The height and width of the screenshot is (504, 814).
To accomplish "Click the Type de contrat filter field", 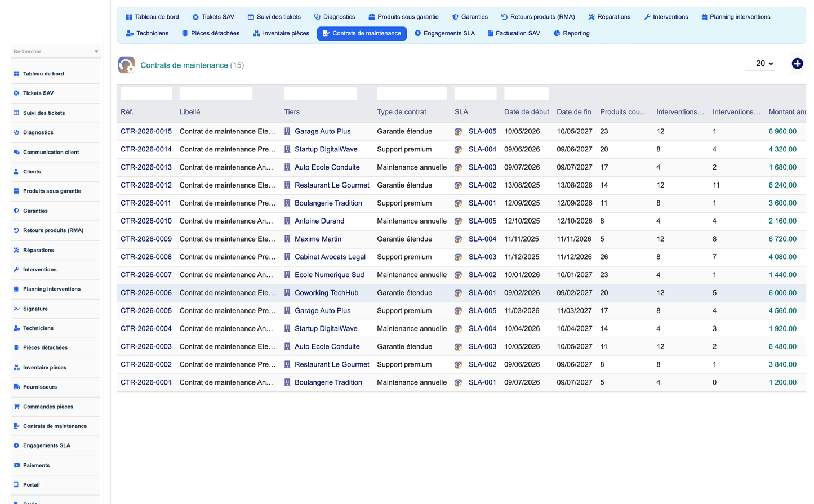I will (x=412, y=93).
